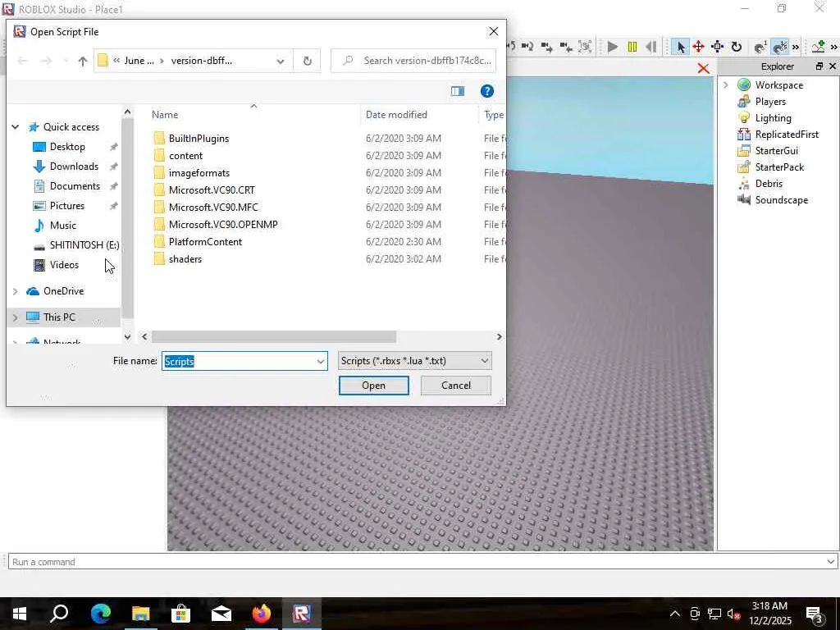
Task: Select the 1/5-stud grid snap magnet
Action: coord(780,47)
